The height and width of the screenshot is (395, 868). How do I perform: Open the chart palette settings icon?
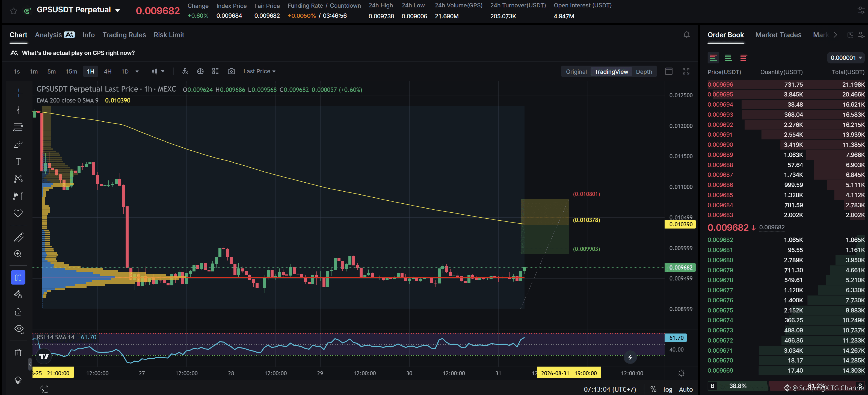(200, 71)
